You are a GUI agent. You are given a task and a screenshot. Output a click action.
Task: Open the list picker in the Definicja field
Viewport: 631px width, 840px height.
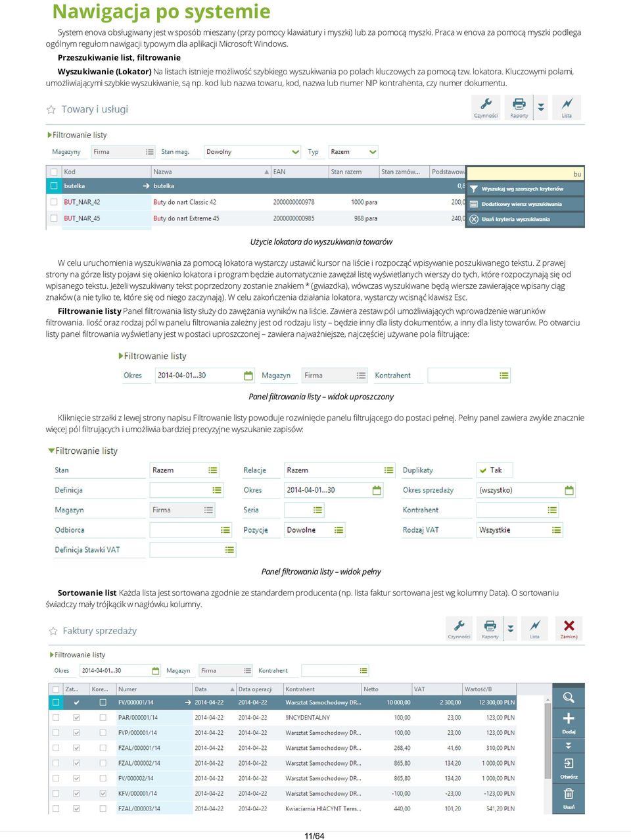(217, 490)
